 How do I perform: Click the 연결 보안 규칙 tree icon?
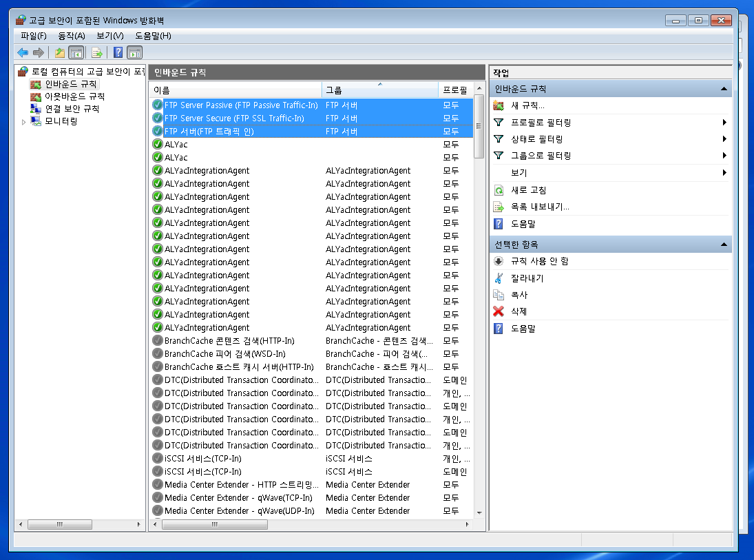36,109
